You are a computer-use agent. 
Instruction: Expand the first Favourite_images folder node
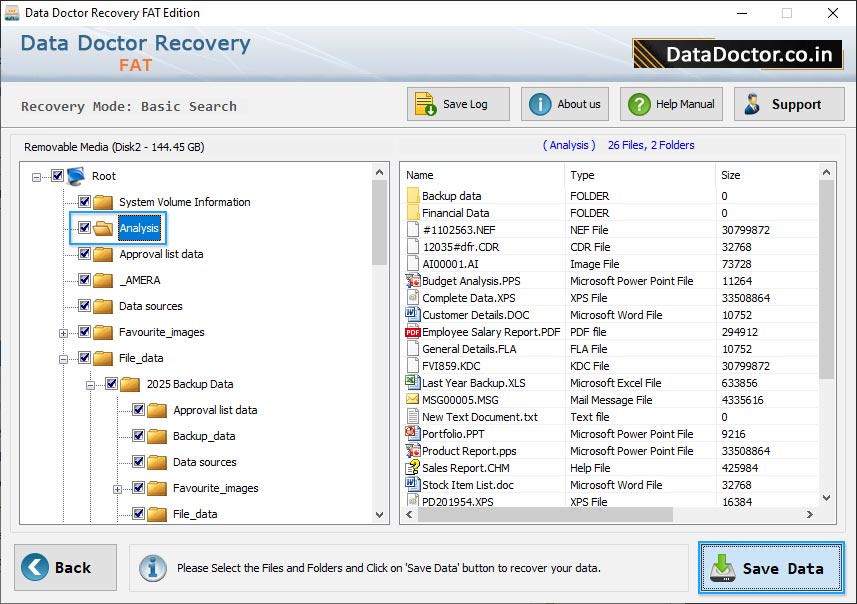click(64, 332)
